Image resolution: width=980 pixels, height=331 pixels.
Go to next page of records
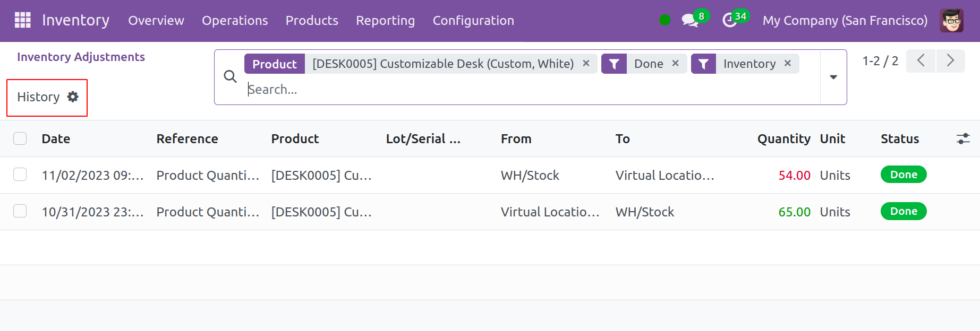click(950, 61)
